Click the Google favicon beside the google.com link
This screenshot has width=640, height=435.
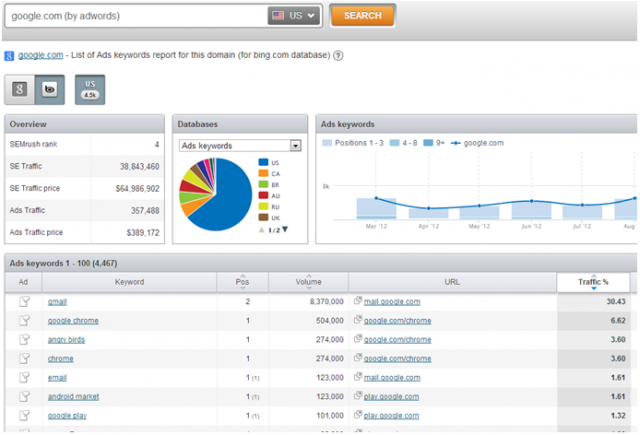(9, 55)
